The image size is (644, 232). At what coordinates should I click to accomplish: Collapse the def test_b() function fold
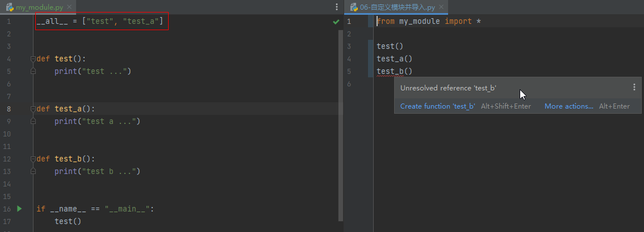pyautogui.click(x=33, y=159)
